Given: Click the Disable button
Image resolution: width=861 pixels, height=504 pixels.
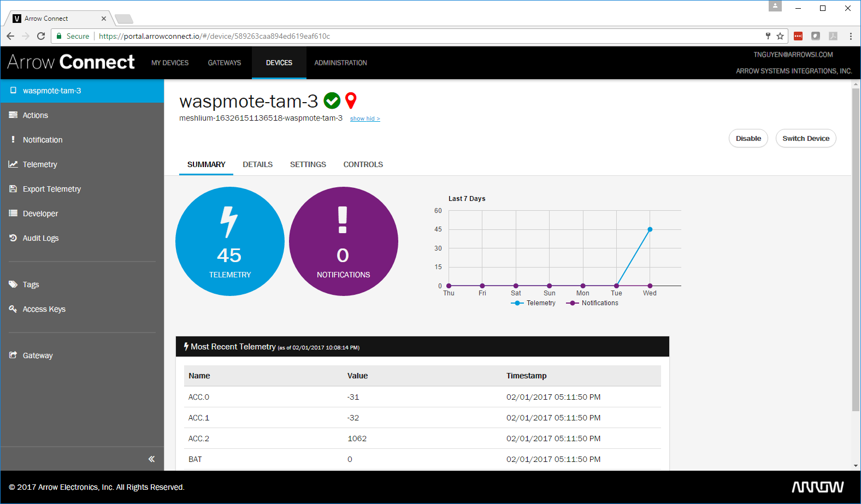Looking at the screenshot, I should [748, 138].
